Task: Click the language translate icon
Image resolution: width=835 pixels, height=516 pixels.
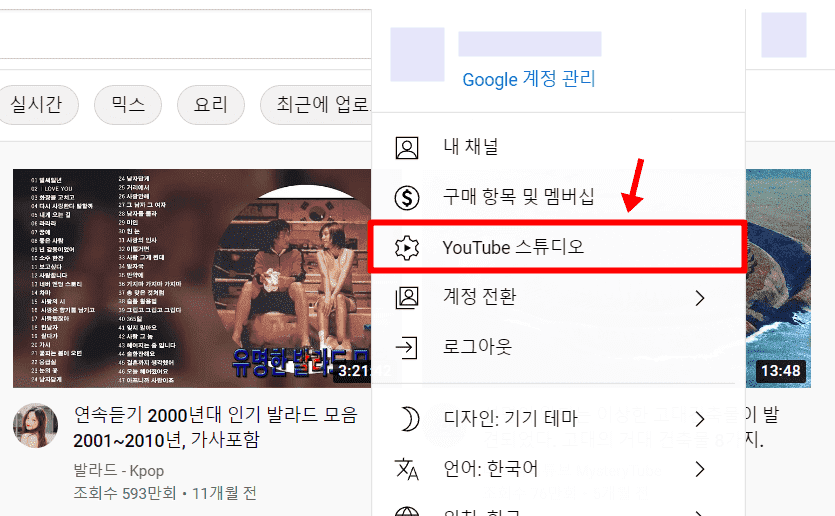Action: tap(407, 469)
